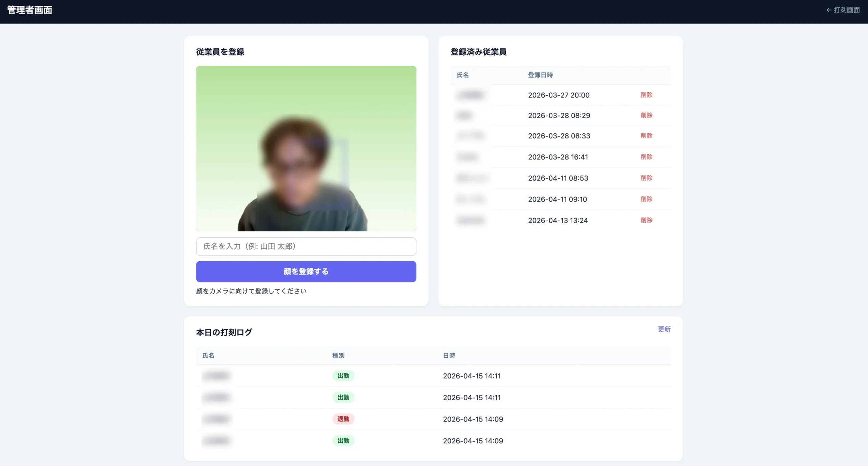This screenshot has width=868, height=466.
Task: Delete the employee registered 2026-03-28 08:29
Action: click(646, 115)
